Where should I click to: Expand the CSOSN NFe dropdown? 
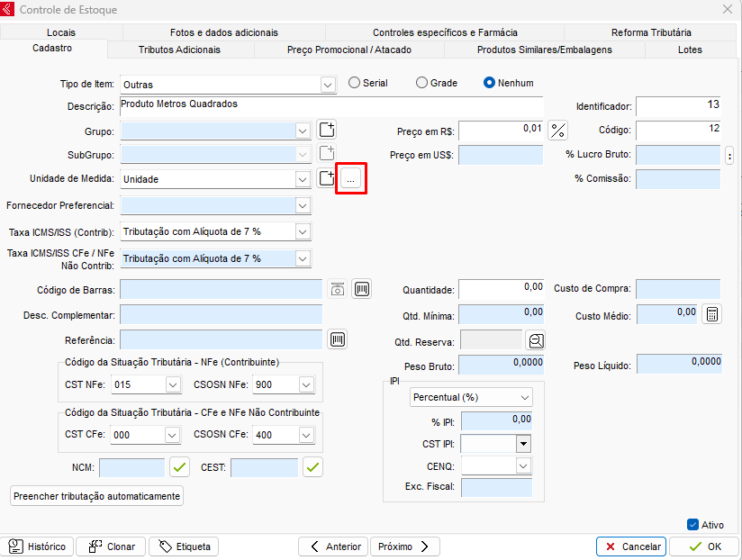click(306, 385)
